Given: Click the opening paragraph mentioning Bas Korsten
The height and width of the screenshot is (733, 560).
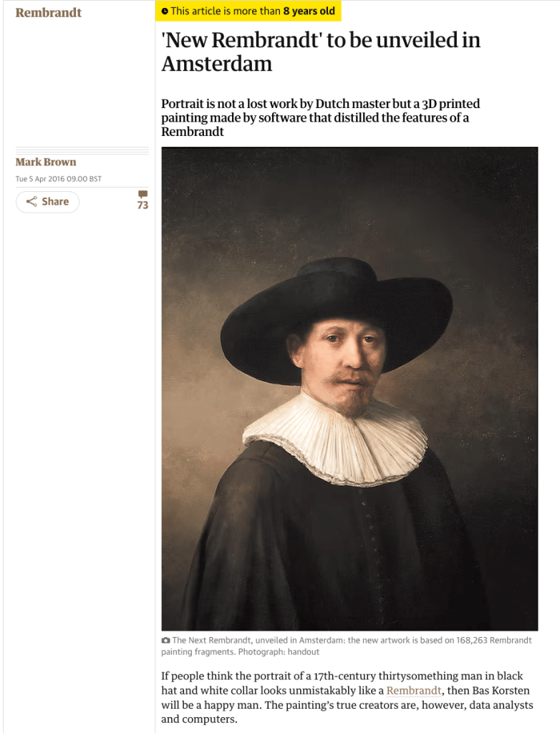Looking at the screenshot, I should click(347, 697).
